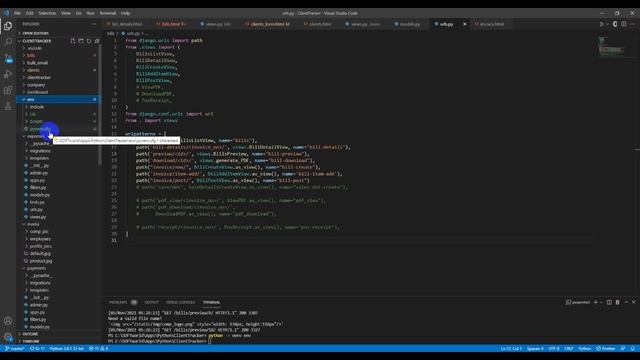
Task: Maximize the terminal panel size
Action: (x=626, y=302)
